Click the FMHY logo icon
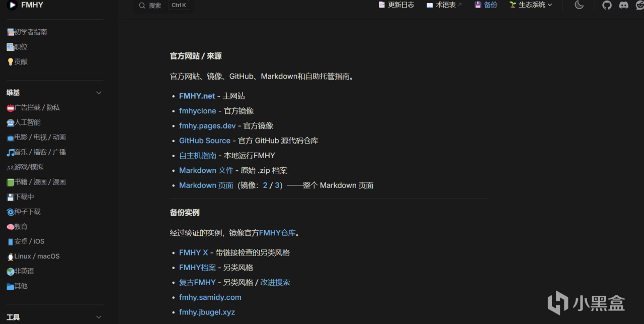The width and height of the screenshot is (644, 324). point(13,5)
